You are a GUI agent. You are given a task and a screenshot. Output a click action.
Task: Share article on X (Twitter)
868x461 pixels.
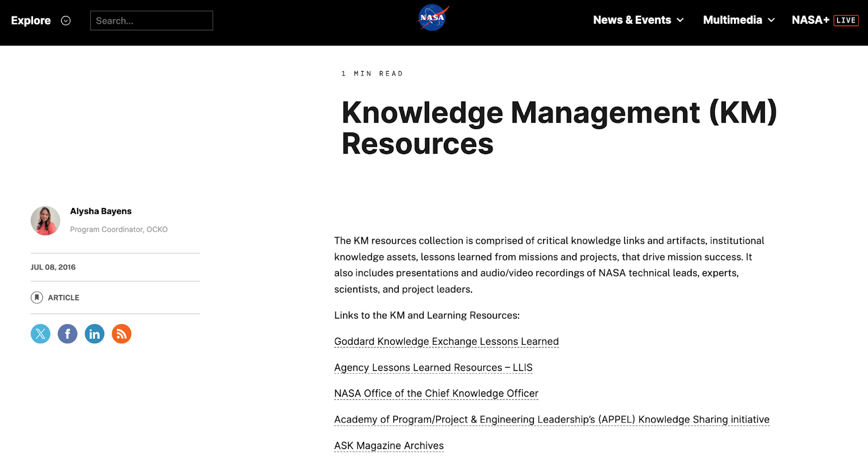click(x=41, y=334)
